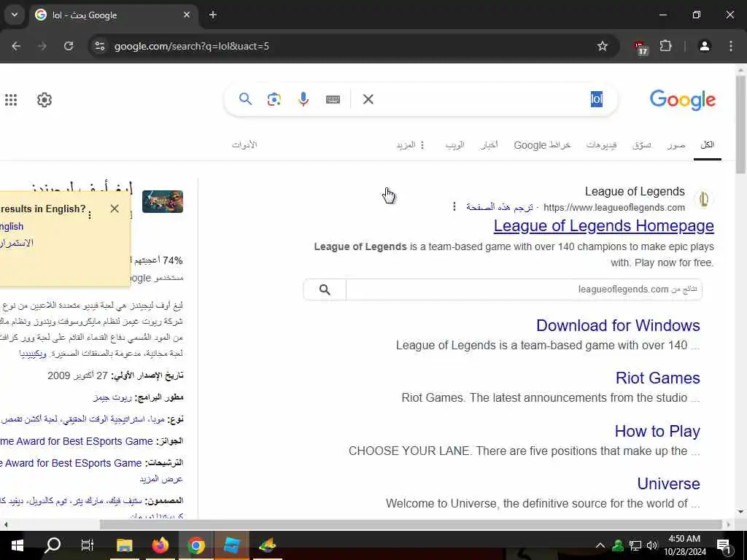Click the leagueoflegends.com site search field
Image resolution: width=747 pixels, height=560 pixels.
pos(524,289)
